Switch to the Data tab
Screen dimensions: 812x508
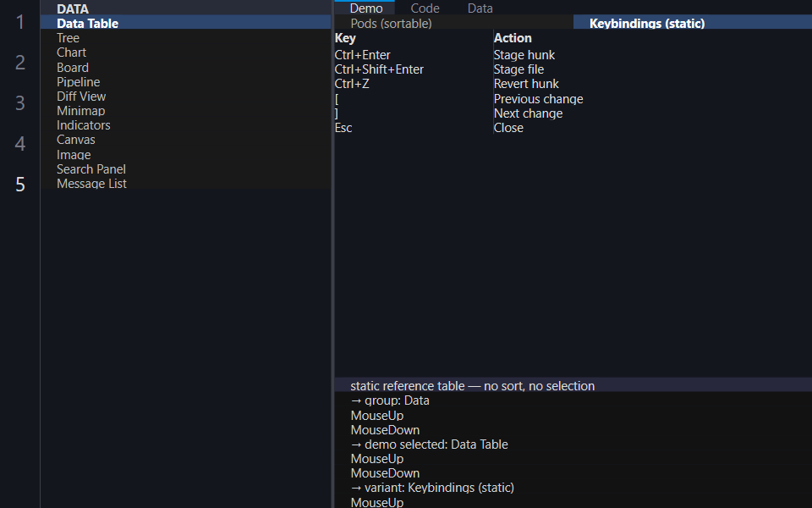[480, 8]
